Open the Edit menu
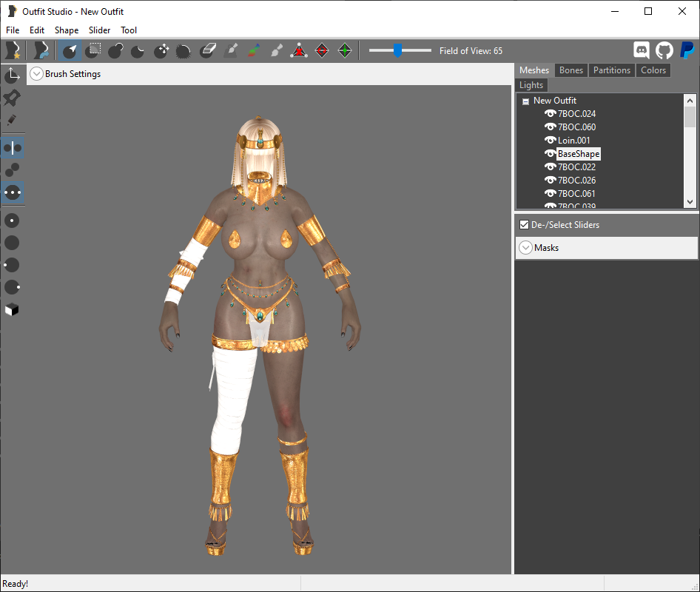Viewport: 700px width, 592px height. 36,30
